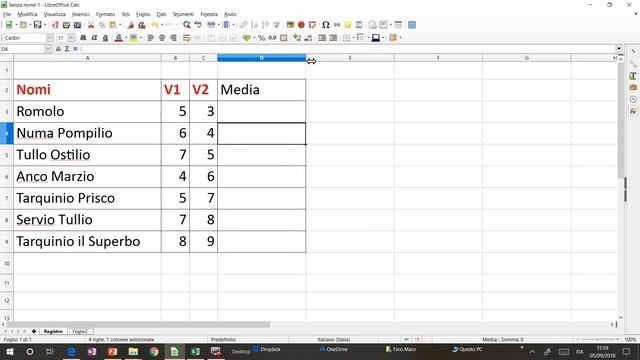Expand Name Box dropdown arrow
Image resolution: width=640 pixels, height=360 pixels.
pyautogui.click(x=48, y=49)
